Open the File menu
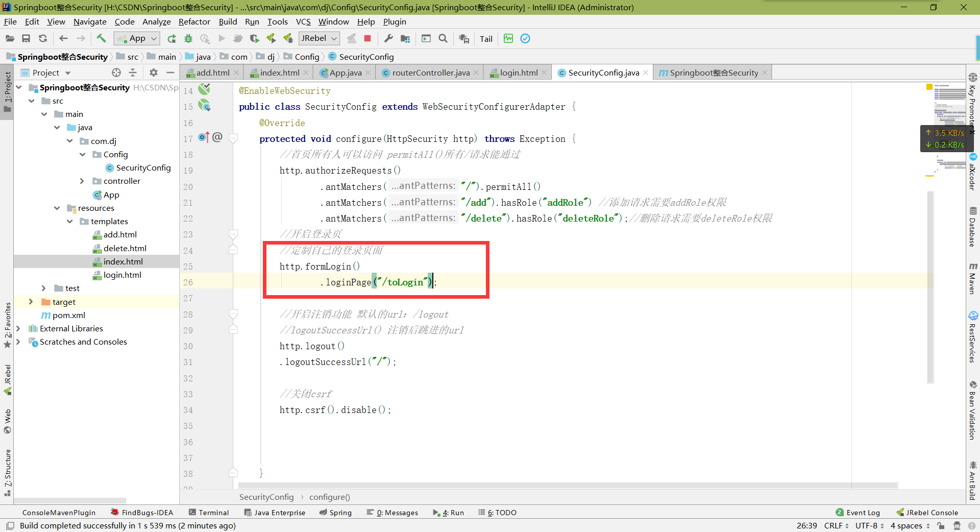The image size is (980, 532). [x=10, y=21]
